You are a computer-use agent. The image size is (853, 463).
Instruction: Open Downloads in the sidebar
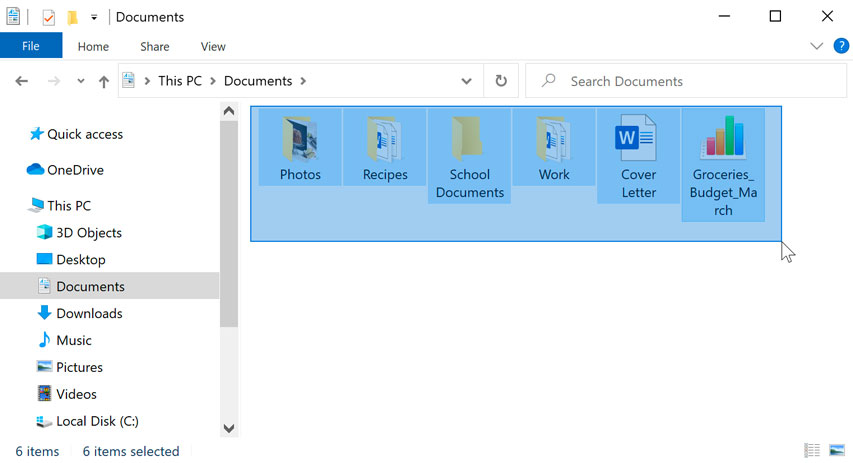click(x=80, y=313)
